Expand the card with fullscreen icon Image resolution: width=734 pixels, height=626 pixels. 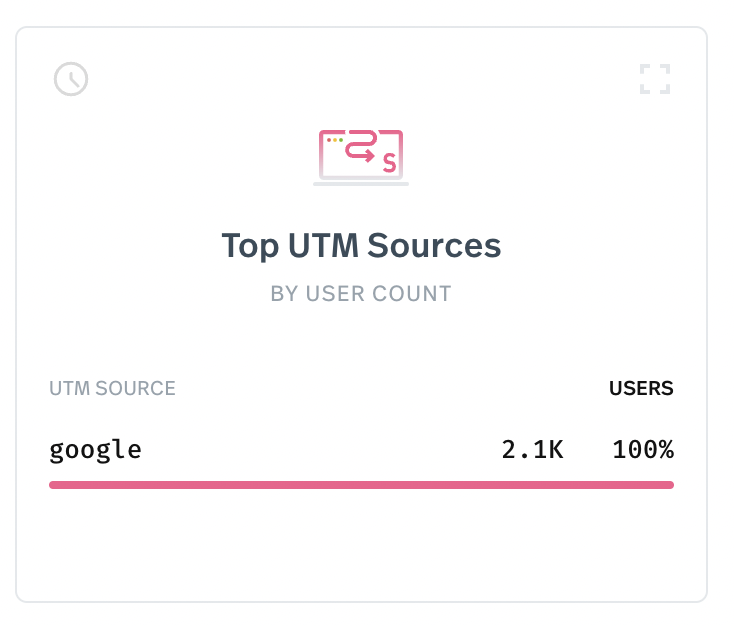click(x=655, y=79)
